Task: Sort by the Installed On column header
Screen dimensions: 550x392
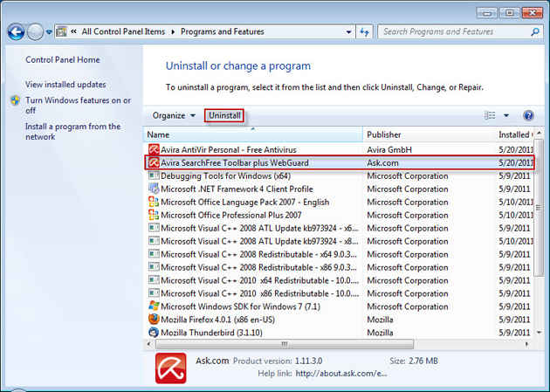Action: [x=514, y=134]
